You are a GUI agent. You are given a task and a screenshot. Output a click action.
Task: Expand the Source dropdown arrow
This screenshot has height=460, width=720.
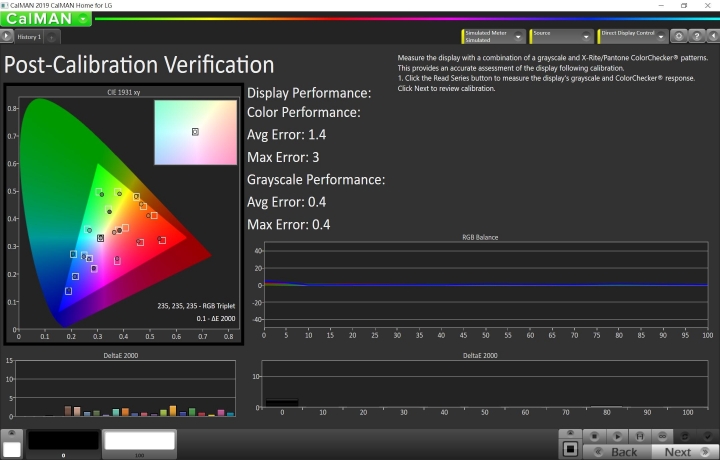pos(586,37)
